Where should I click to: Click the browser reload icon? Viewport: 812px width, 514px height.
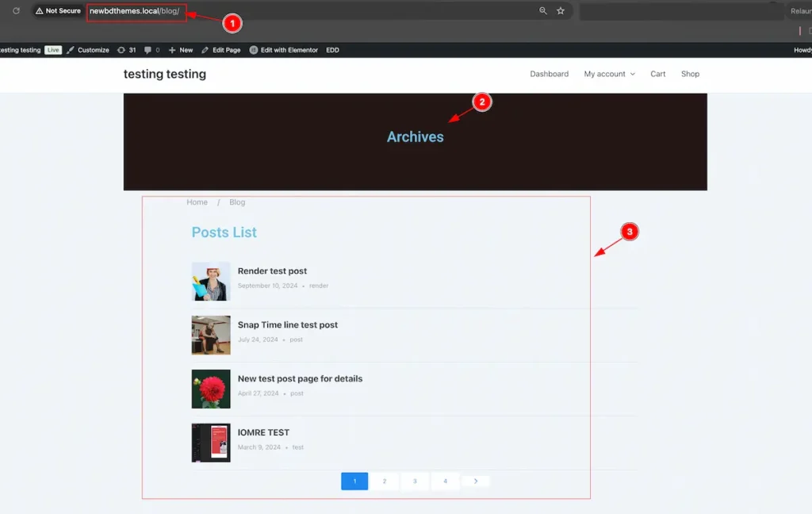pos(16,11)
